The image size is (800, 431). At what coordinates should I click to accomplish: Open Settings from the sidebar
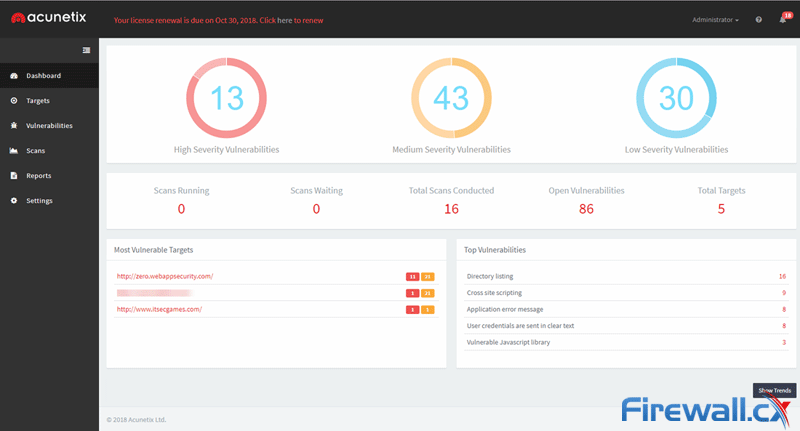pos(49,200)
